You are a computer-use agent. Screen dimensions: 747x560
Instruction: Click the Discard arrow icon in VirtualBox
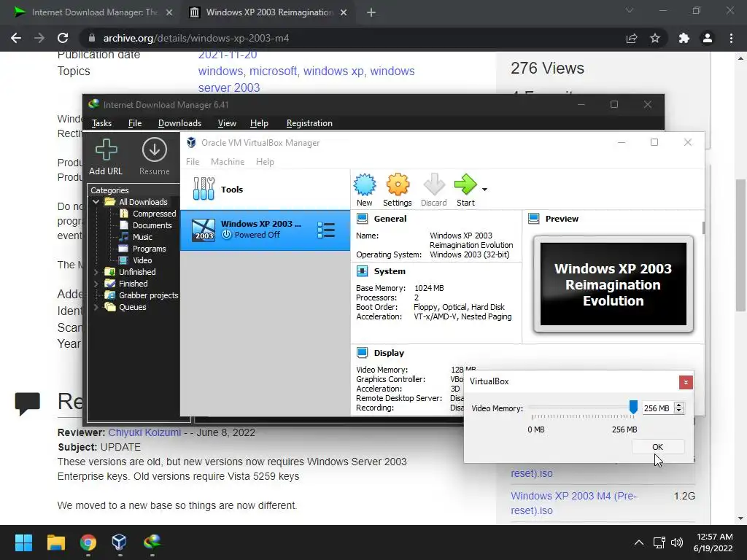(433, 190)
